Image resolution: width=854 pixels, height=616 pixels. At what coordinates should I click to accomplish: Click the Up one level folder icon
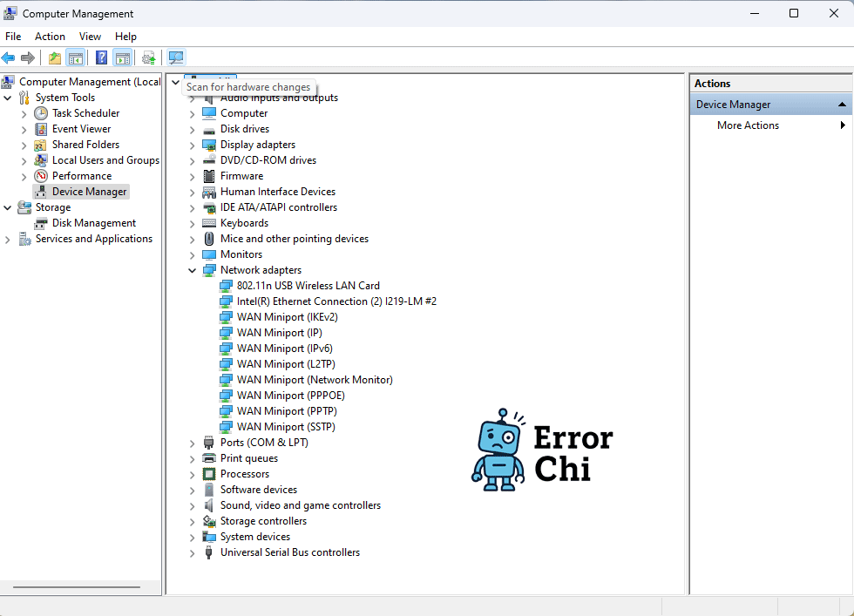(x=55, y=58)
